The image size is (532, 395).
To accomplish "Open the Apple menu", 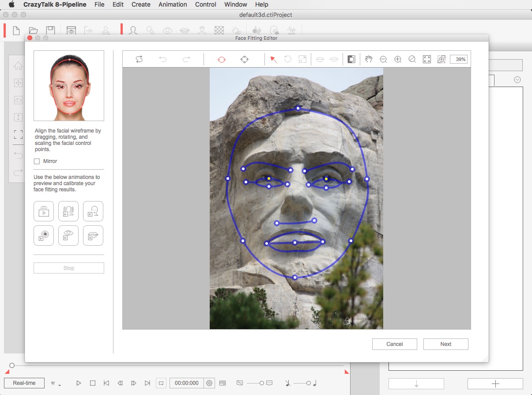I will (x=12, y=4).
